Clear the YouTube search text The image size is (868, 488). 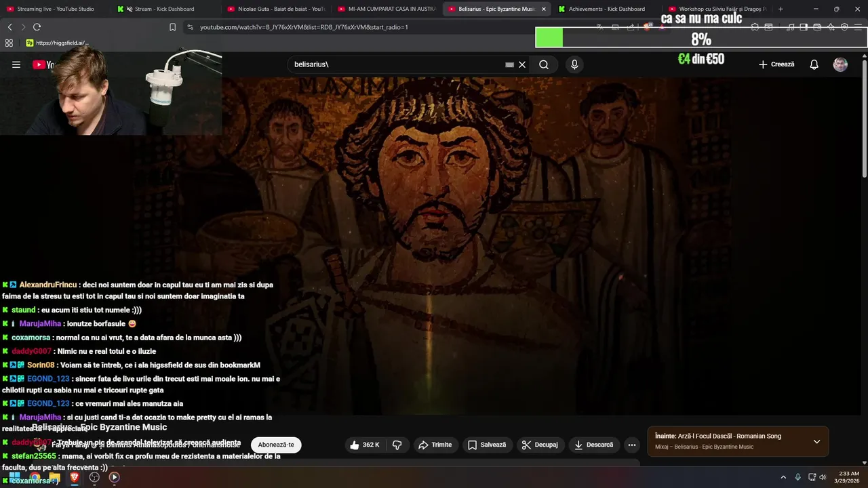[522, 64]
